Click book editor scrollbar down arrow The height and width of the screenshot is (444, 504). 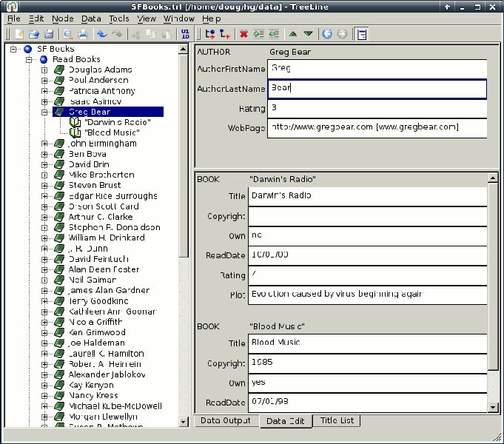[493, 407]
